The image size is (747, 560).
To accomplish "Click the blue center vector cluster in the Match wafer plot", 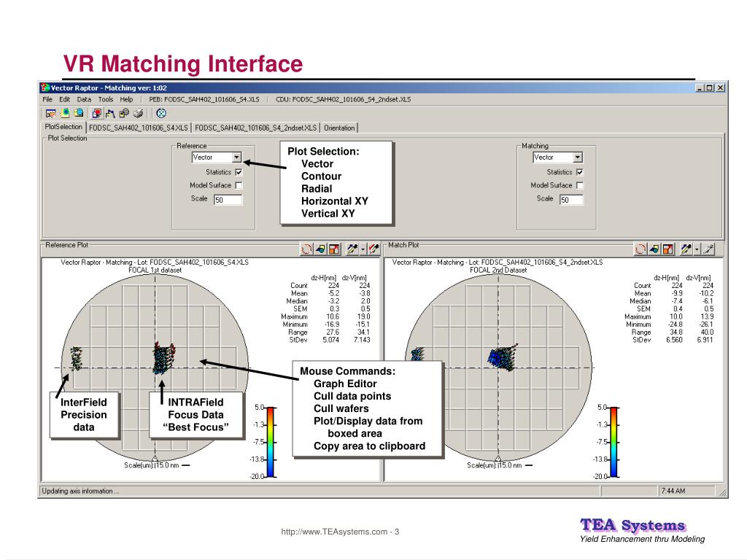I will tap(503, 357).
